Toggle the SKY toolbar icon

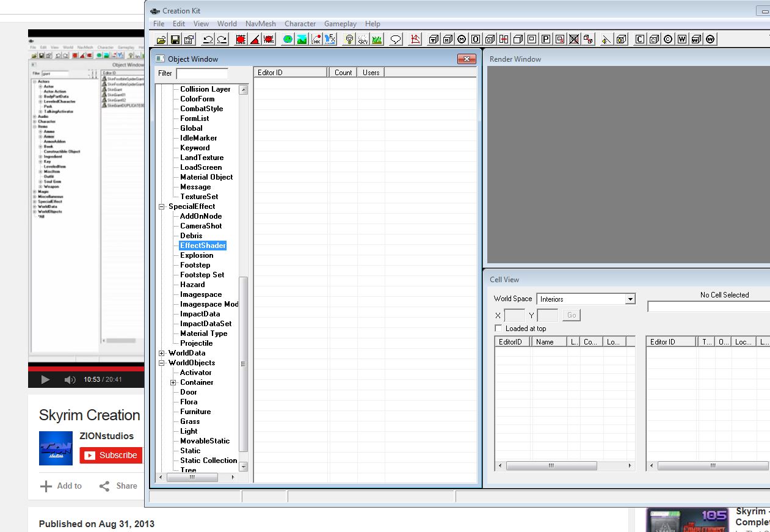click(x=363, y=40)
